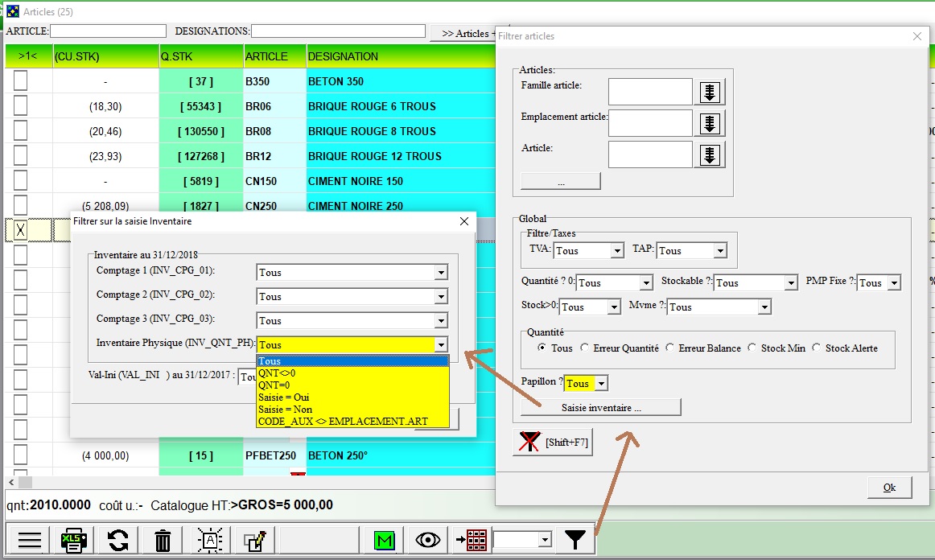Click Saisie inventaire ... button
Image resolution: width=935 pixels, height=560 pixels.
click(x=600, y=407)
